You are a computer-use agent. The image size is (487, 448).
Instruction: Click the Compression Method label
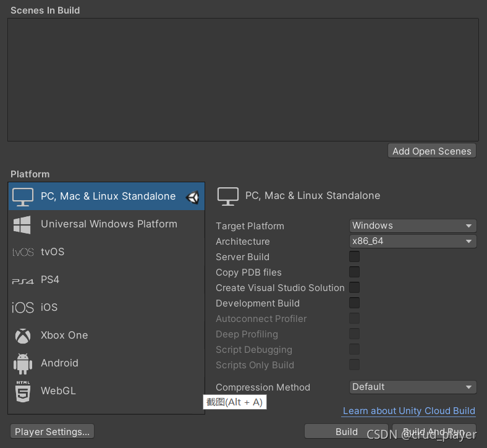(x=263, y=387)
